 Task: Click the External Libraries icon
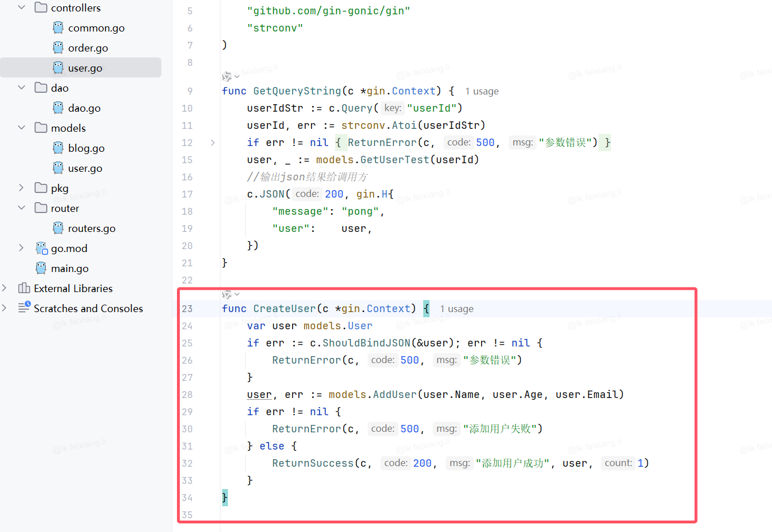click(x=24, y=288)
